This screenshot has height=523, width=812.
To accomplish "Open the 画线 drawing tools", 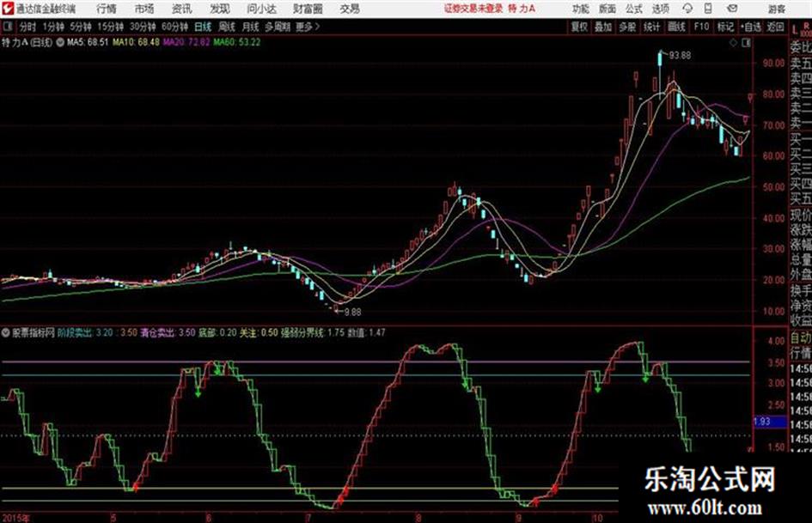I will point(676,27).
